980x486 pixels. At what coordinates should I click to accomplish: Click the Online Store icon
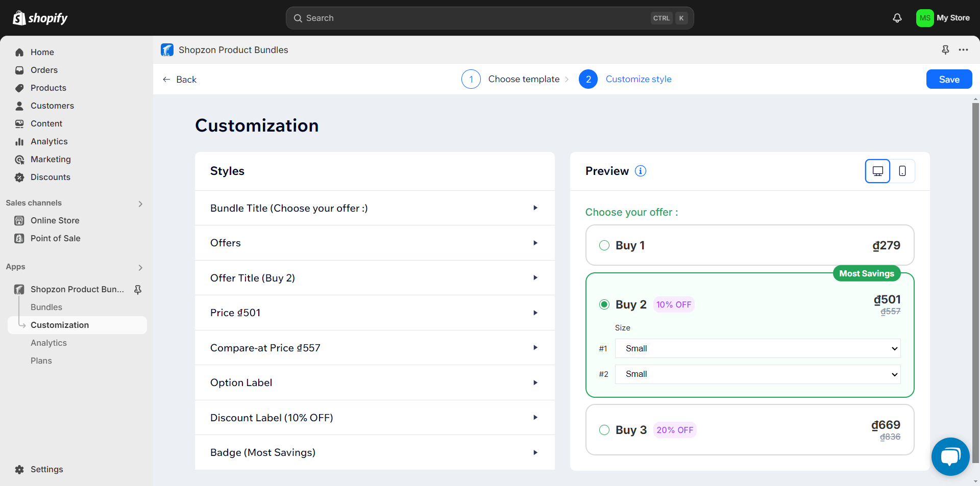[19, 220]
